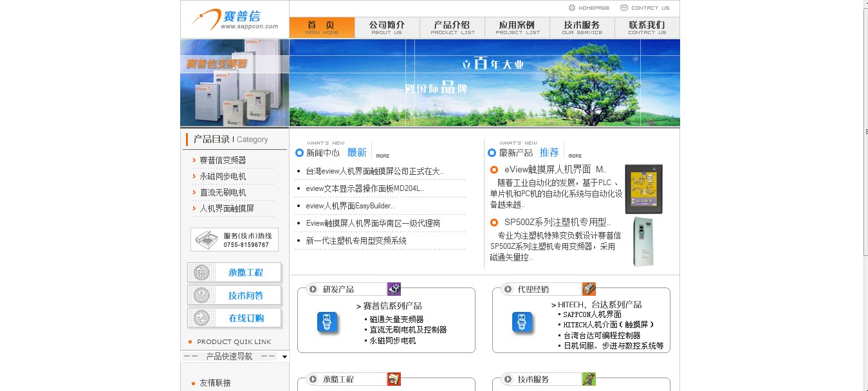
Task: Open news eview文本显示器操作面板MD204L..
Action: [x=365, y=188]
